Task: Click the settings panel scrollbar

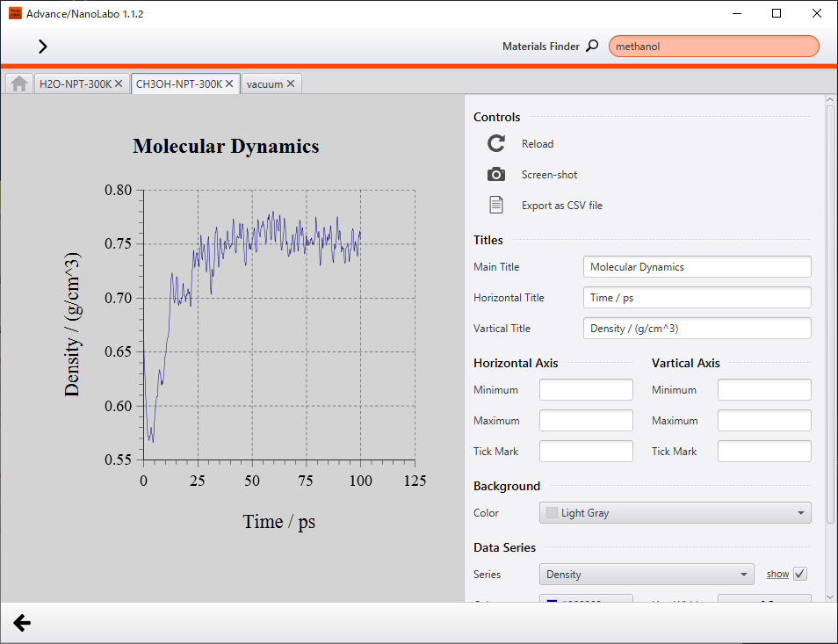Action: (830, 315)
